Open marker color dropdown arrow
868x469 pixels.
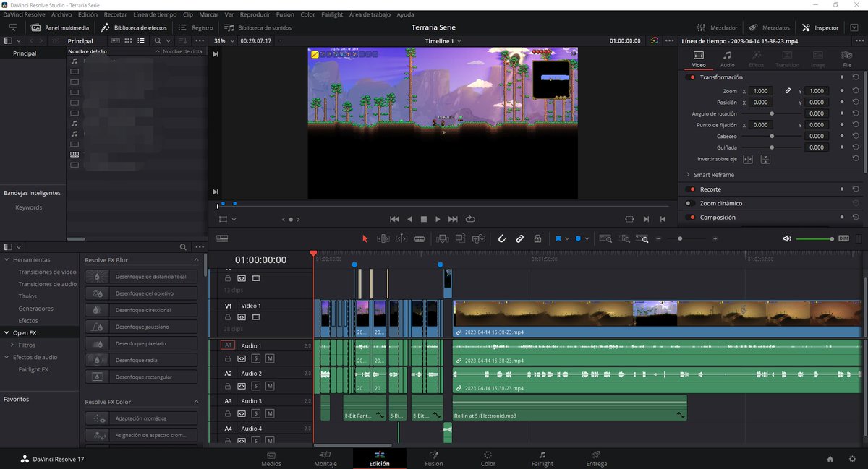pos(587,238)
